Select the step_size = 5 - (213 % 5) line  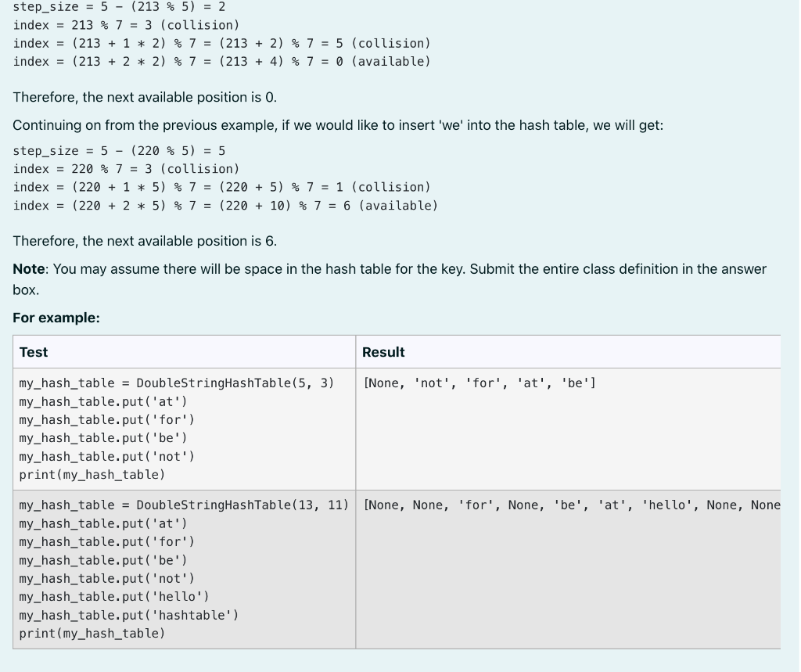(117, 7)
